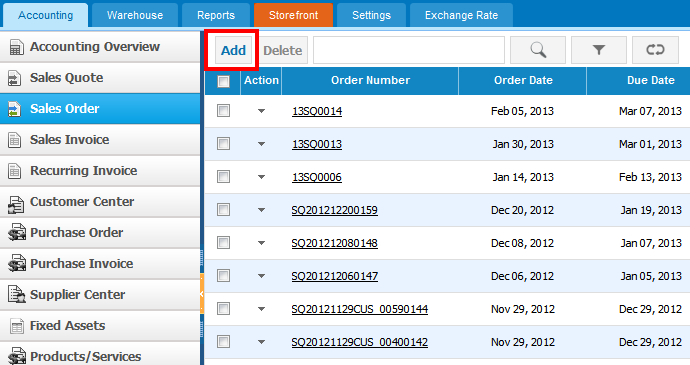Switch to the Accounting tab
The width and height of the screenshot is (690, 365).
(x=45, y=15)
